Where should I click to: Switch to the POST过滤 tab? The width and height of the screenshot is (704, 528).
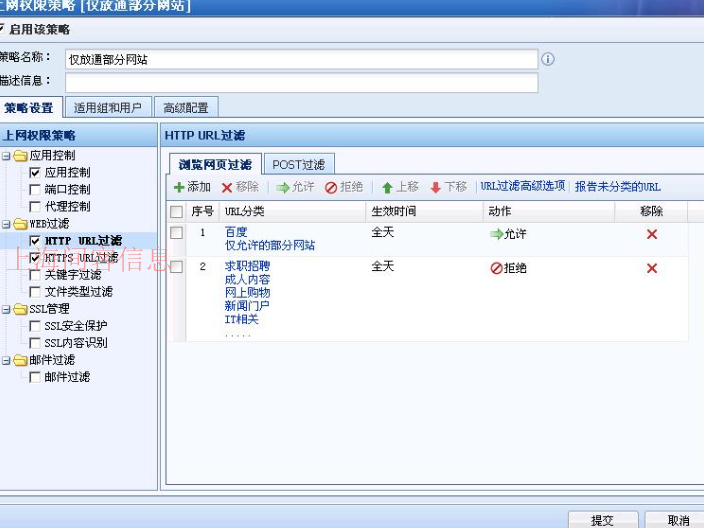299,164
